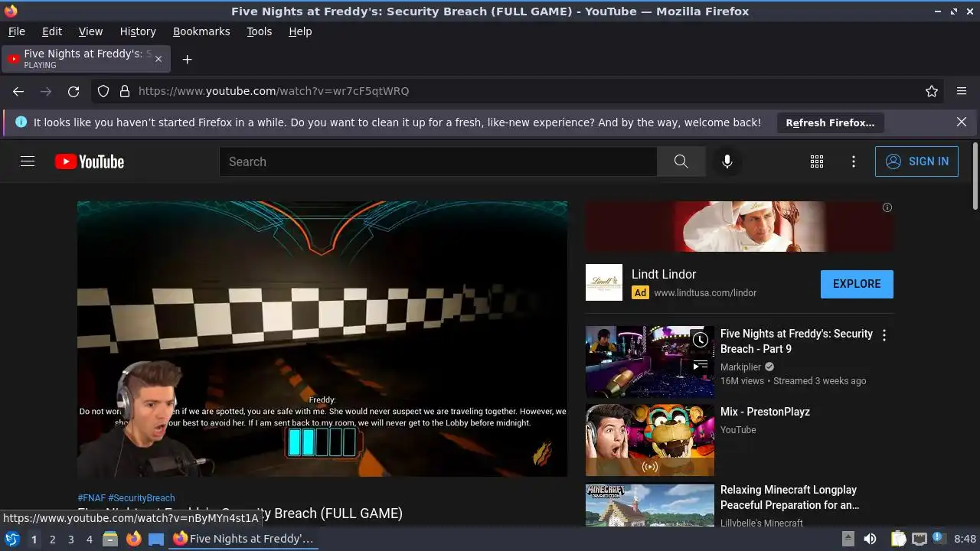Open the Bookmarks menu
Screen dimensions: 980x551
point(201,31)
